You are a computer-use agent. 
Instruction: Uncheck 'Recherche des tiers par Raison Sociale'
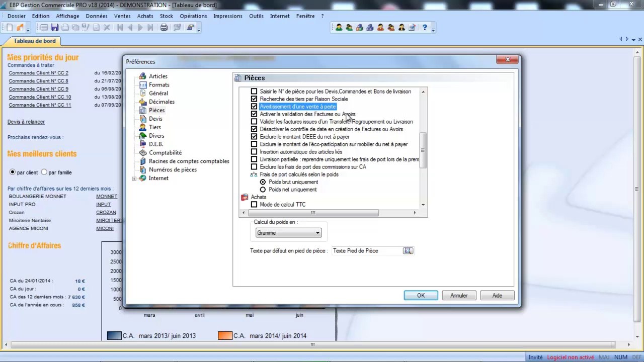pos(254,99)
